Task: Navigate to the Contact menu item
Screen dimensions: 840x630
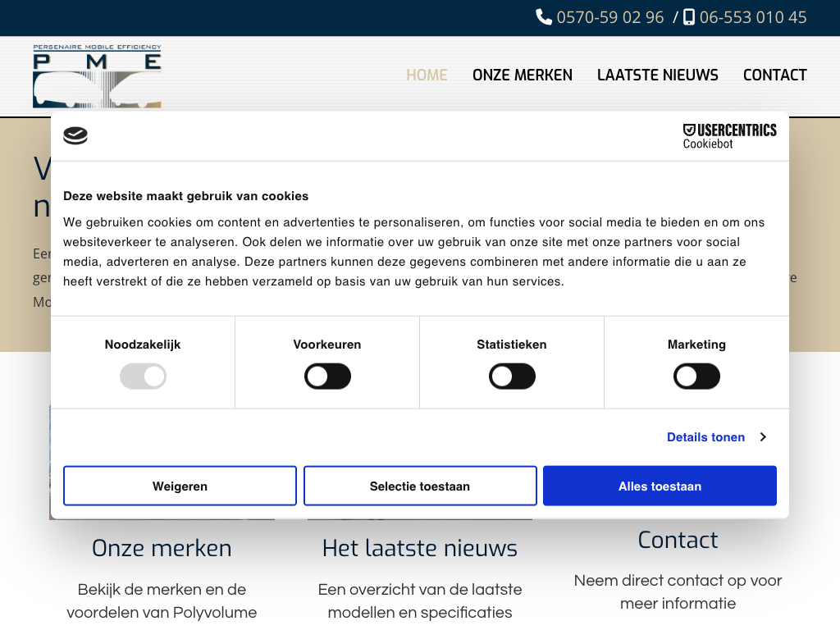Action: tap(775, 75)
